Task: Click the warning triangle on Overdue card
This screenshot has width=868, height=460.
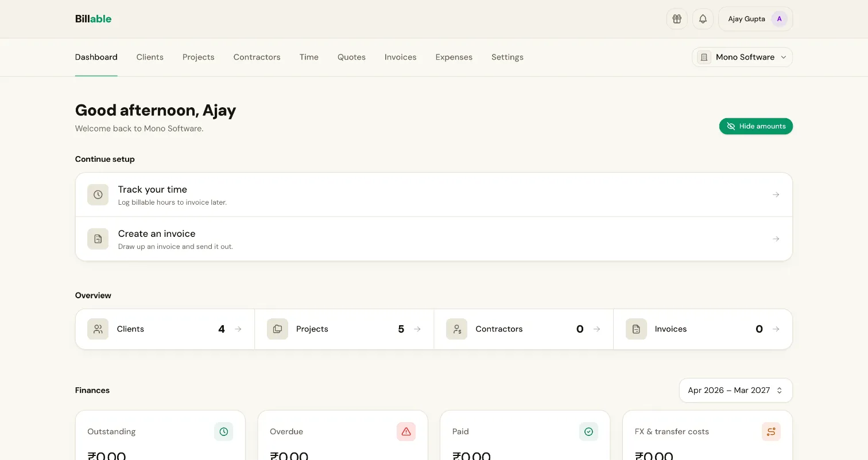Action: coord(406,431)
